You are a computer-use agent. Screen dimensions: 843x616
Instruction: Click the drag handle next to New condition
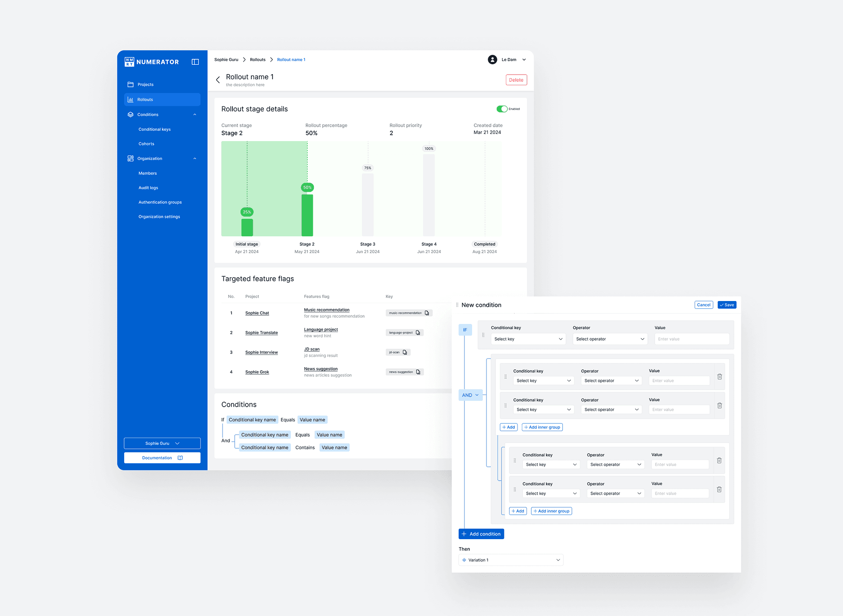coord(457,305)
